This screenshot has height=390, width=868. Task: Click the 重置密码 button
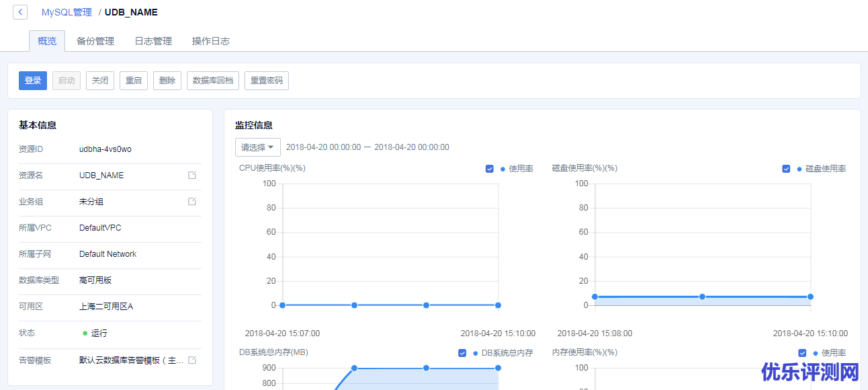pyautogui.click(x=267, y=81)
